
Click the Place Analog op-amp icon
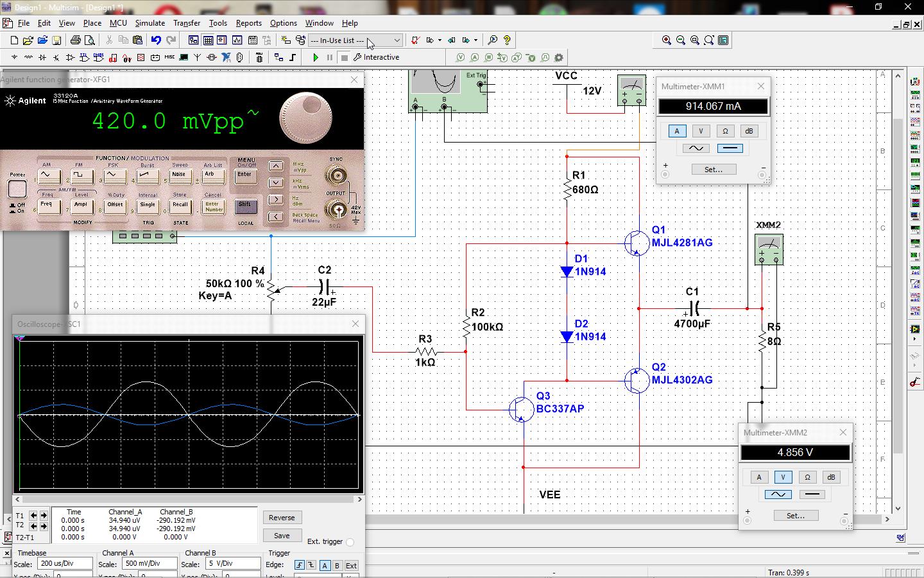(71, 57)
